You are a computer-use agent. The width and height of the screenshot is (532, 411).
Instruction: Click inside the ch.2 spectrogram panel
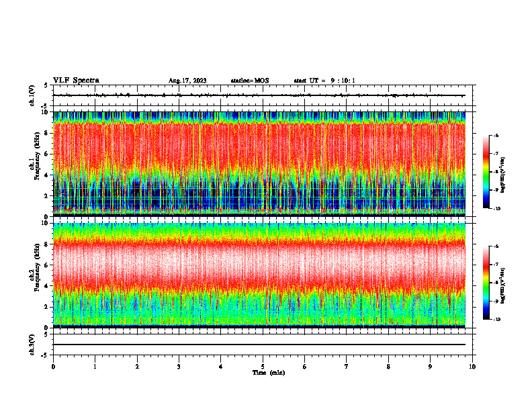point(259,275)
